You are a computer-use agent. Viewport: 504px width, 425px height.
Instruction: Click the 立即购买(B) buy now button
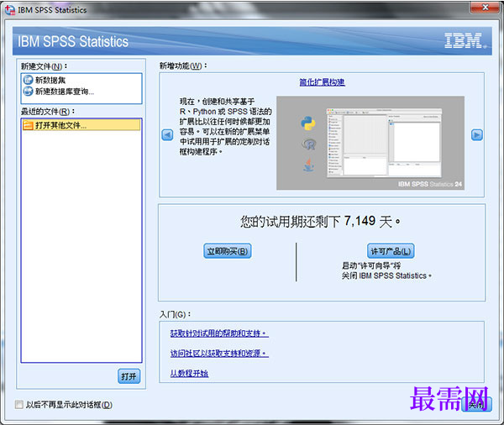point(228,251)
